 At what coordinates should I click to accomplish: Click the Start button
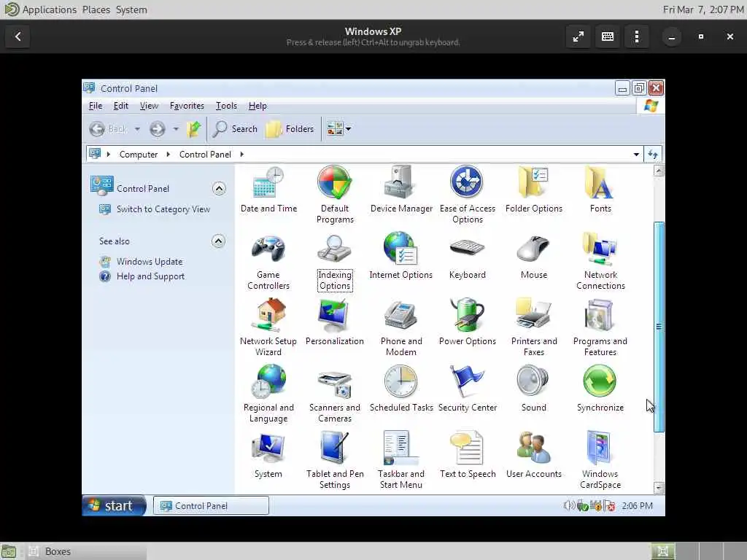[x=114, y=506]
